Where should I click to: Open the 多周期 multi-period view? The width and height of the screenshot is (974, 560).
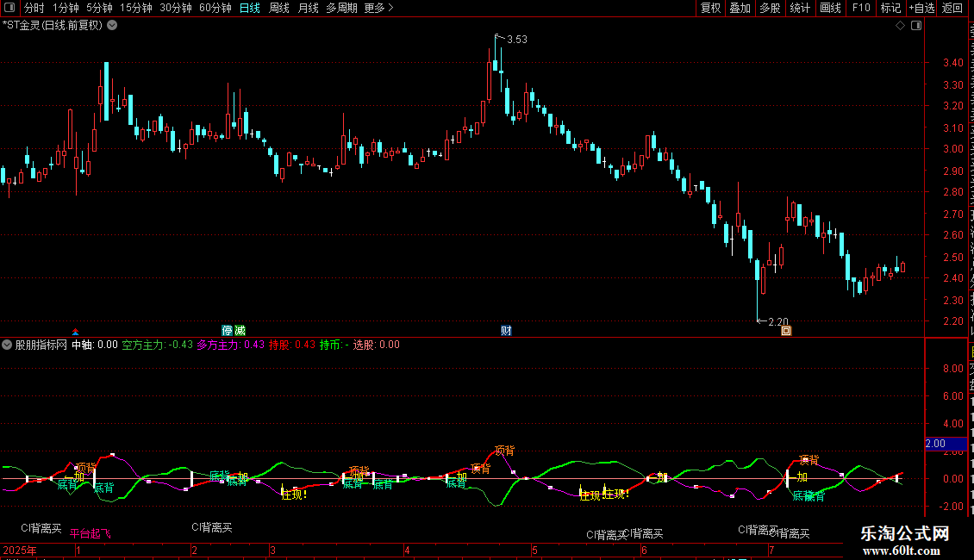(x=341, y=8)
